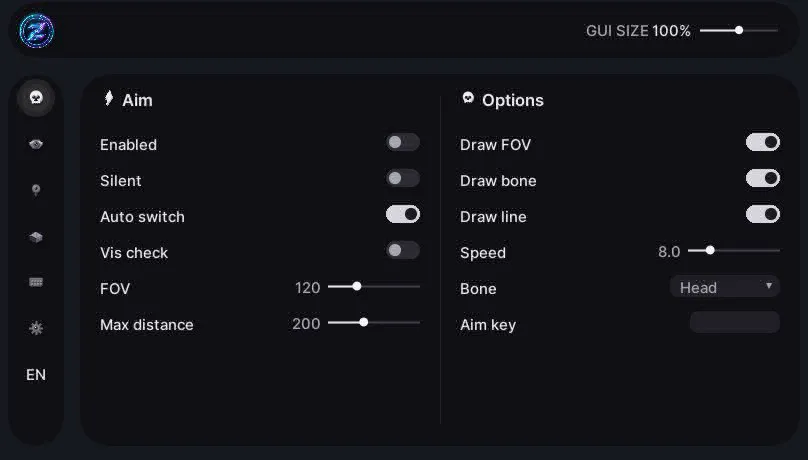Click the FOV slider handle

[357, 286]
